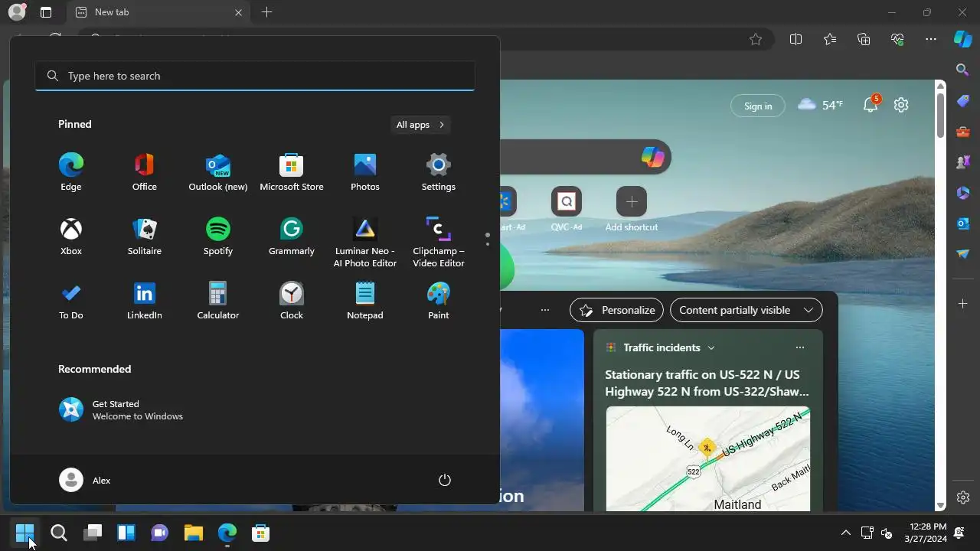Open Edge Settings and more menu

[x=931, y=39]
